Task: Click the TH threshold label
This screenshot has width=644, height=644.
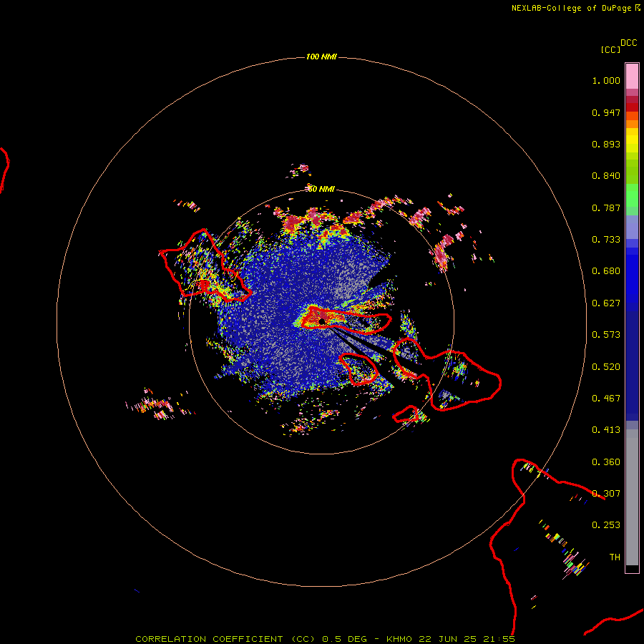Action: pyautogui.click(x=615, y=557)
